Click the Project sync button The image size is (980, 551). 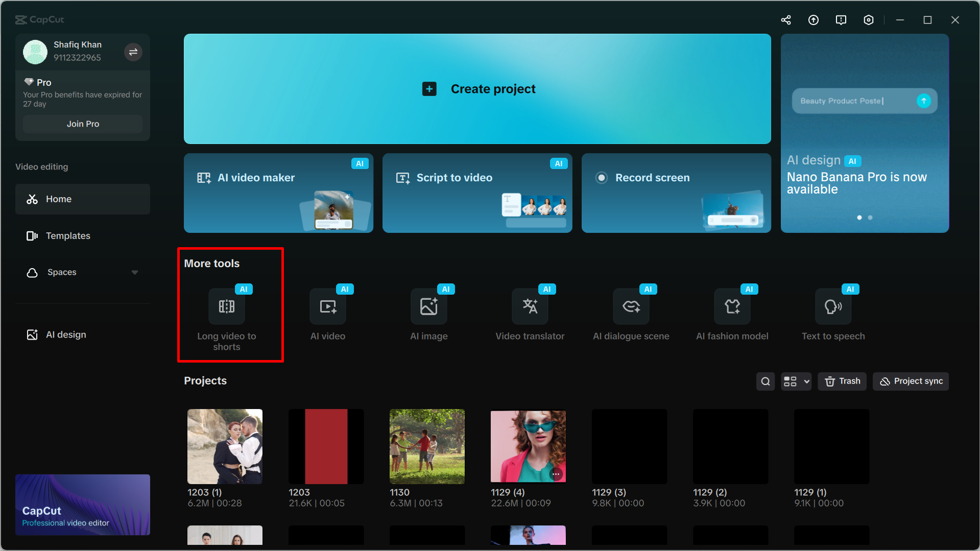(x=911, y=381)
